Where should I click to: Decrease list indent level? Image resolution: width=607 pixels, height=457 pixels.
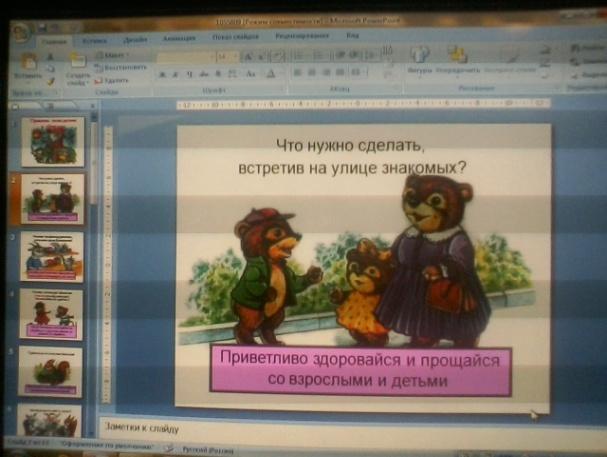(340, 55)
